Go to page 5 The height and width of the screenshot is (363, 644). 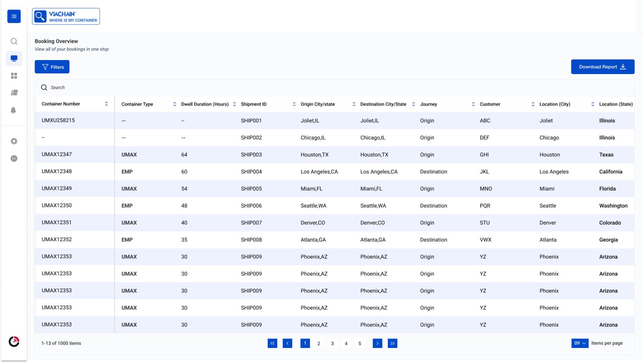(360, 343)
